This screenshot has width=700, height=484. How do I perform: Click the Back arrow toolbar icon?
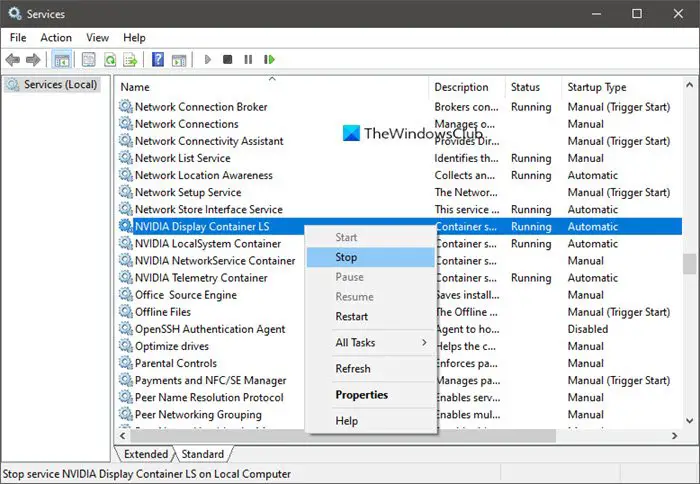pyautogui.click(x=12, y=59)
